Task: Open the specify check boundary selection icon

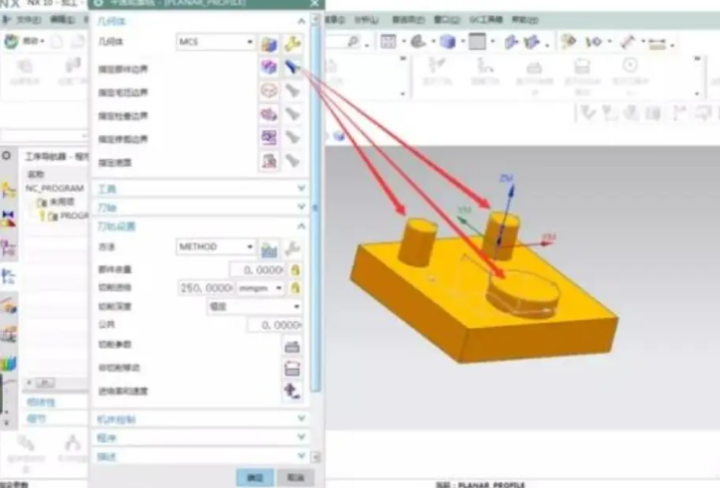Action: (x=269, y=114)
